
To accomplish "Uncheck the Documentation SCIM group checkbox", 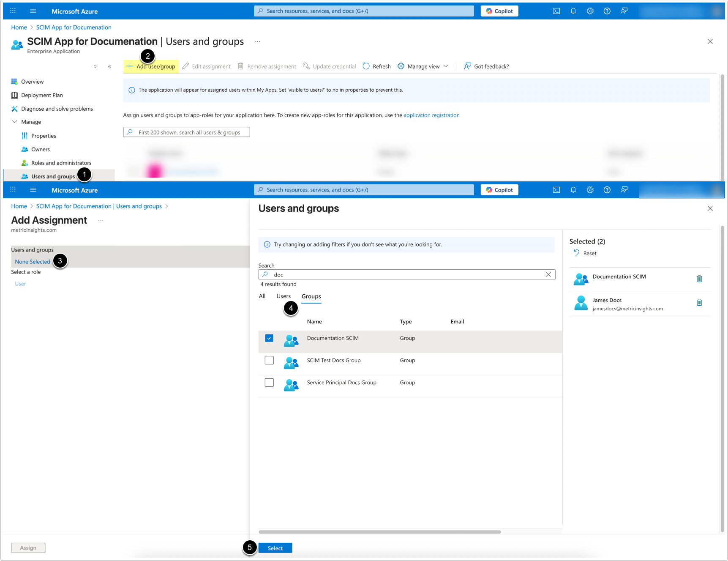I will point(269,338).
